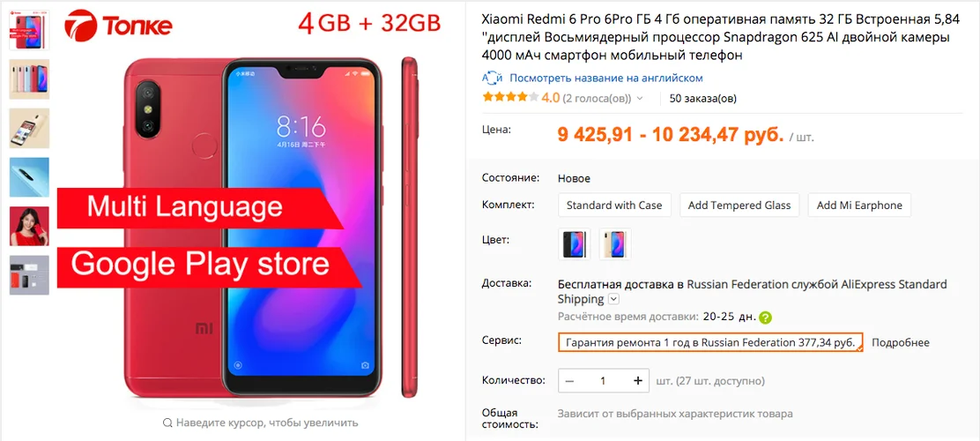Screen dimensions: 980x441
Task: Choose the gold phone color swatch
Action: coord(615,244)
